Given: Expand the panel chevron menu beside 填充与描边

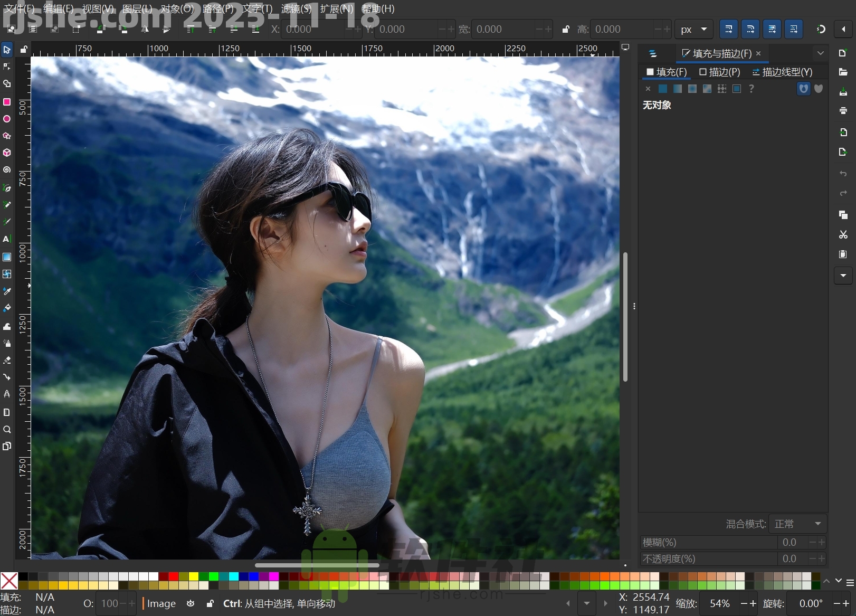Looking at the screenshot, I should point(820,53).
